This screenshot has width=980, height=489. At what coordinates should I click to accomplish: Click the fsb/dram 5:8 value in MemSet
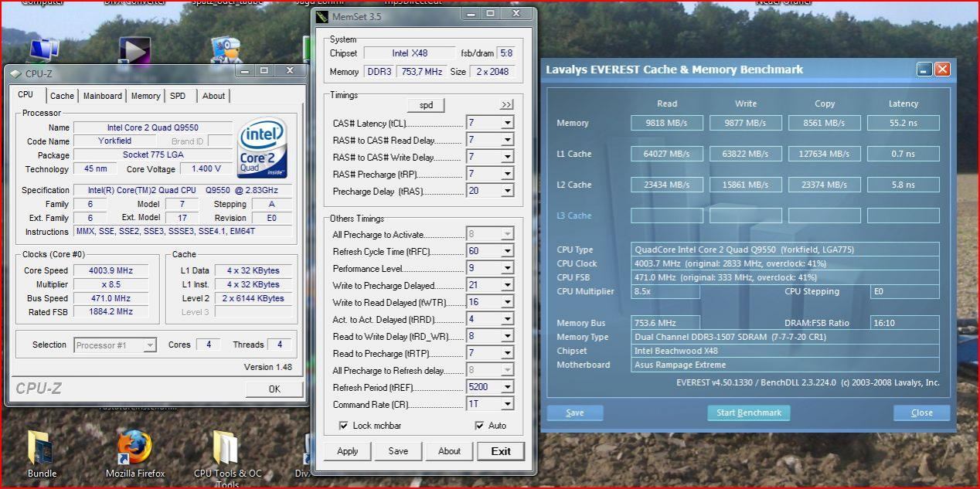(x=506, y=53)
